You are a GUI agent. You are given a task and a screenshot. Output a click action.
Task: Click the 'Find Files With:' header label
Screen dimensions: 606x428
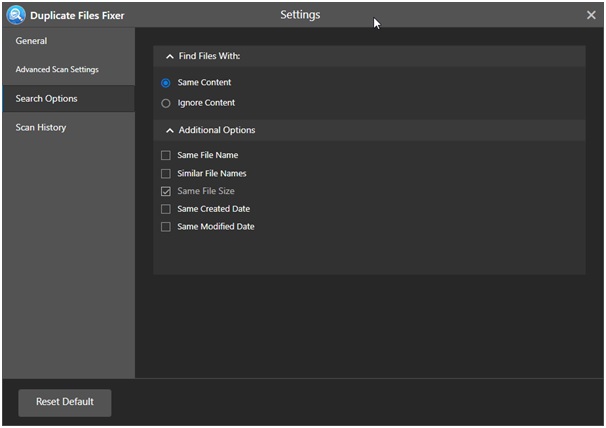click(209, 57)
